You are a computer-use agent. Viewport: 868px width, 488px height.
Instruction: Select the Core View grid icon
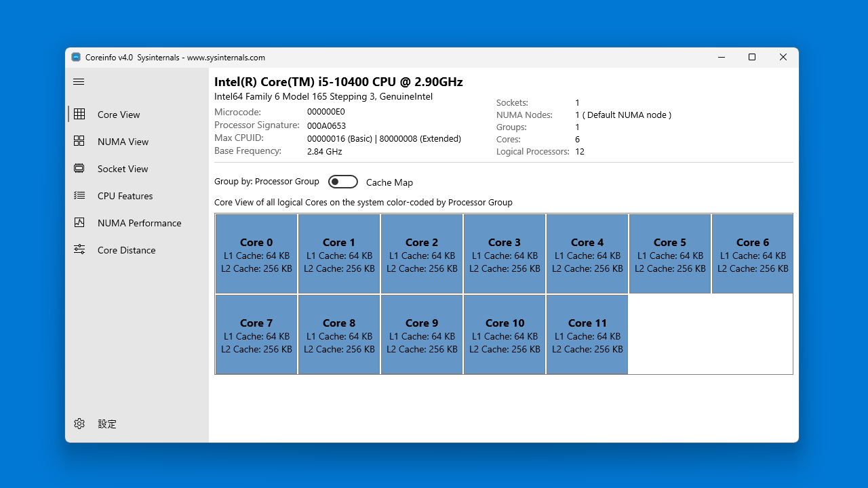79,114
